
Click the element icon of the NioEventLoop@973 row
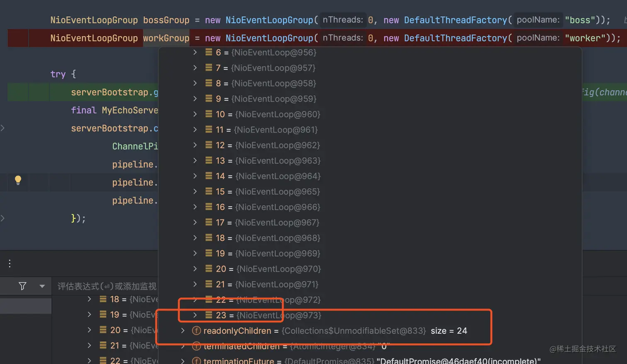coord(209,315)
